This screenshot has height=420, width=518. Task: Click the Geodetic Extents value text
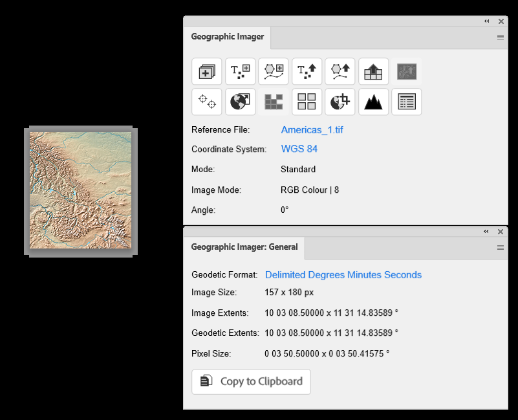[x=331, y=333]
